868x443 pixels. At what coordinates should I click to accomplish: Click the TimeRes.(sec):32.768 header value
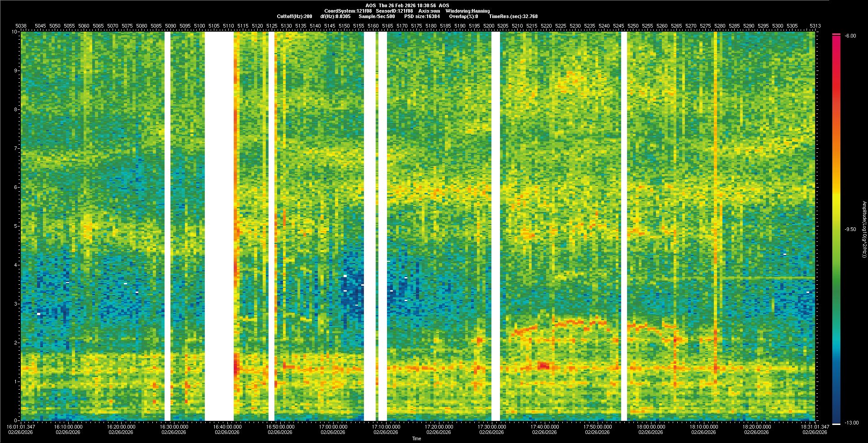tap(513, 16)
